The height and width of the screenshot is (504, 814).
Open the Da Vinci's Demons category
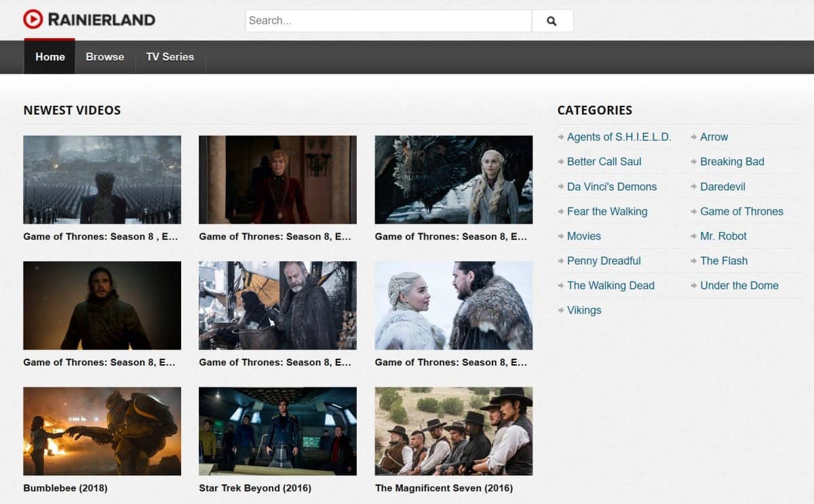click(x=612, y=187)
